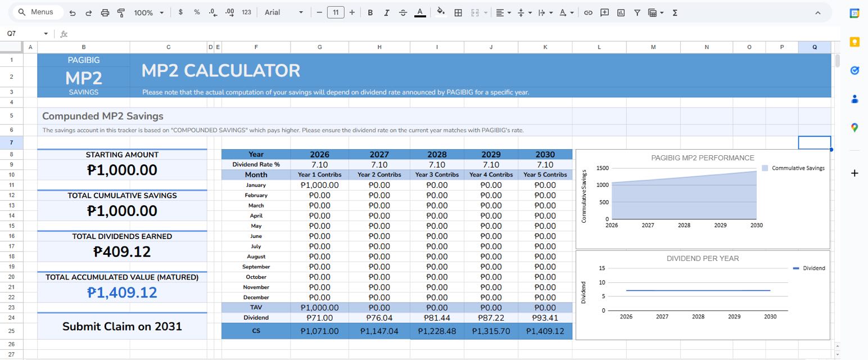This screenshot has width=868, height=360.
Task: Activate the Paint format roller tool
Action: pyautogui.click(x=120, y=12)
